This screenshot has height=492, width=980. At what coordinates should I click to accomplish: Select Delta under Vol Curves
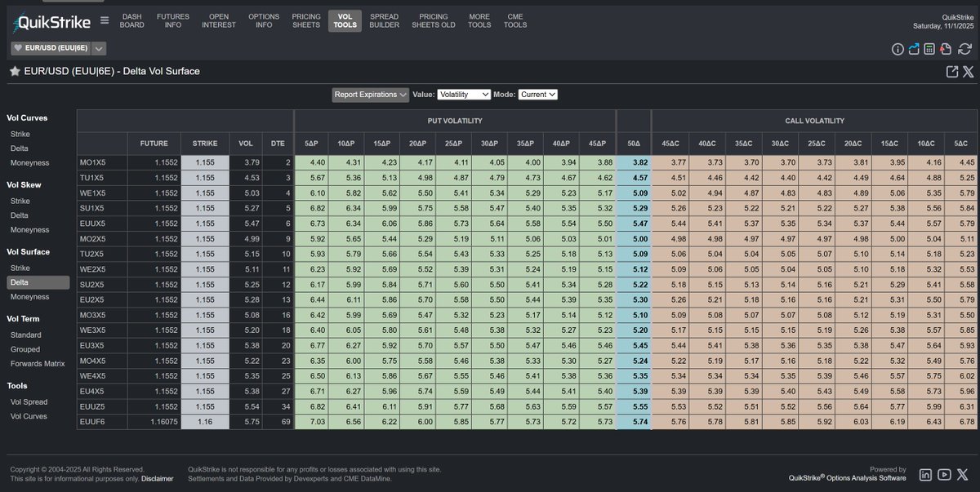point(20,148)
